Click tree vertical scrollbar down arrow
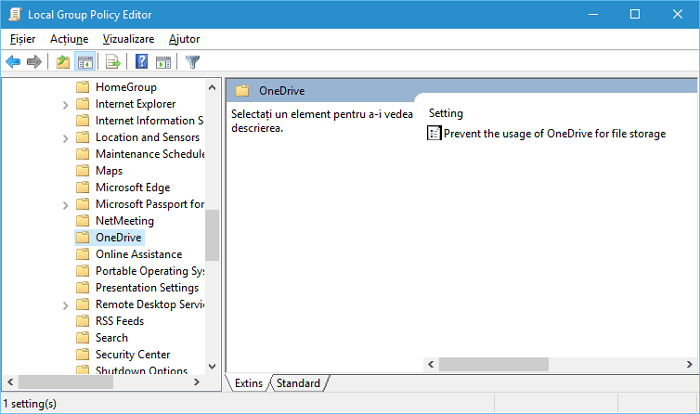Image resolution: width=700 pixels, height=414 pixels. pos(212,367)
